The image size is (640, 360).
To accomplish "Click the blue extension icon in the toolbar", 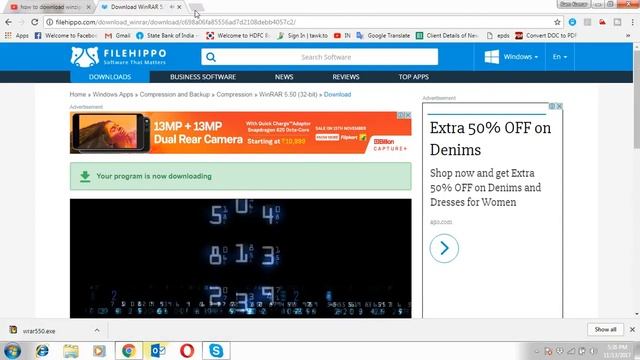I will (x=572, y=22).
